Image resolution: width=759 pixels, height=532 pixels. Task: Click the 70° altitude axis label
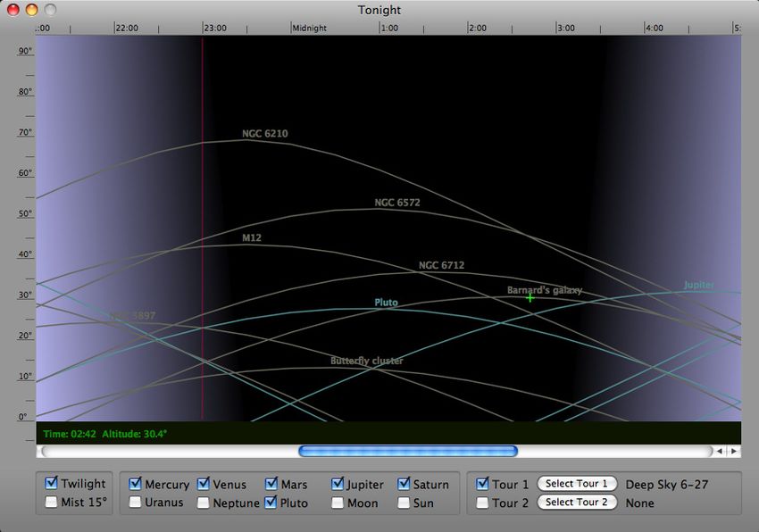coord(25,132)
